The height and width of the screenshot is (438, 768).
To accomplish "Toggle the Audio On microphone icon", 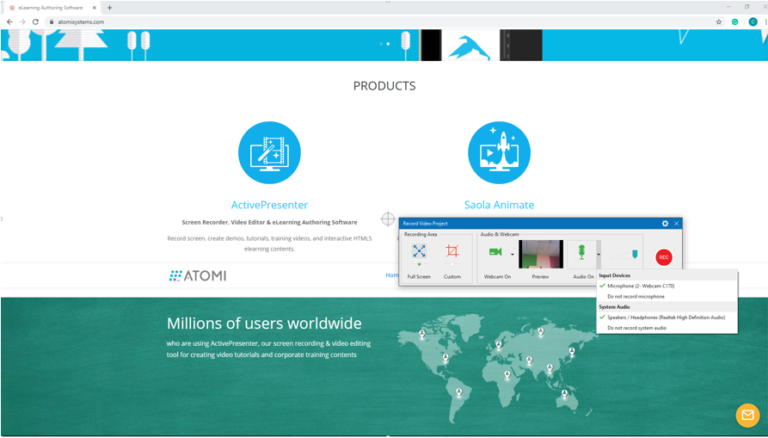I will pyautogui.click(x=581, y=252).
